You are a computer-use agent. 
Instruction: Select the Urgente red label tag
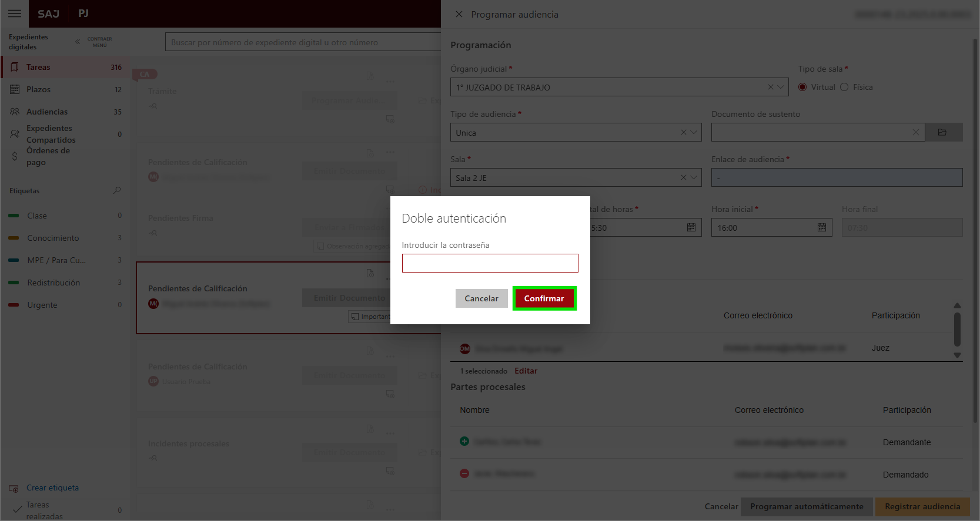tap(42, 305)
